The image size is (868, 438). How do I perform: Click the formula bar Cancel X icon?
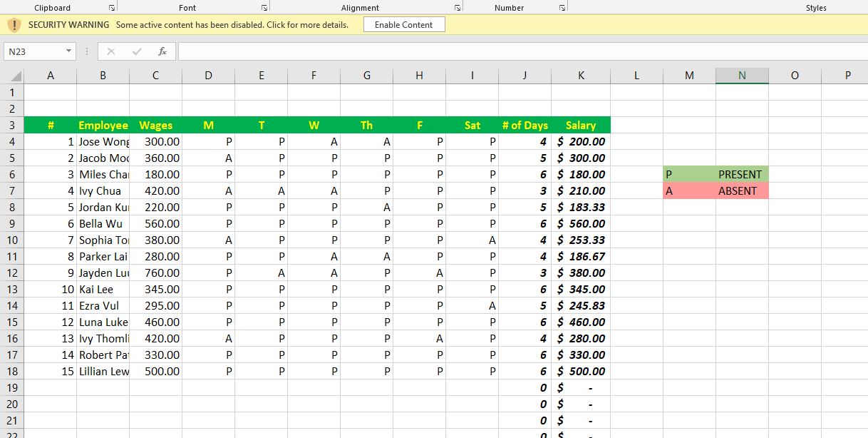pyautogui.click(x=111, y=51)
